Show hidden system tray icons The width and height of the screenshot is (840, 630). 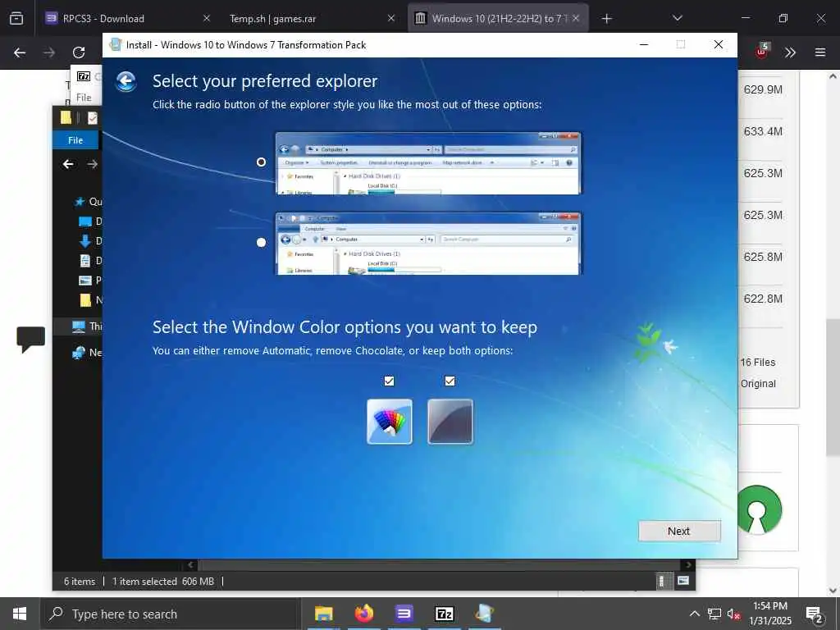pos(694,614)
